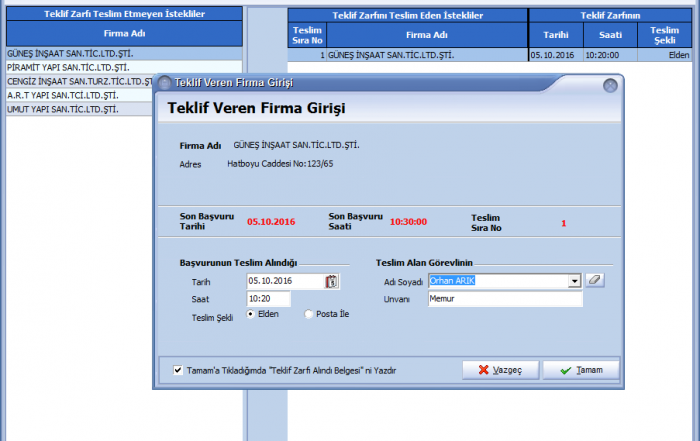This screenshot has height=441, width=700.
Task: Click into the Tarih date field
Action: pyautogui.click(x=284, y=282)
